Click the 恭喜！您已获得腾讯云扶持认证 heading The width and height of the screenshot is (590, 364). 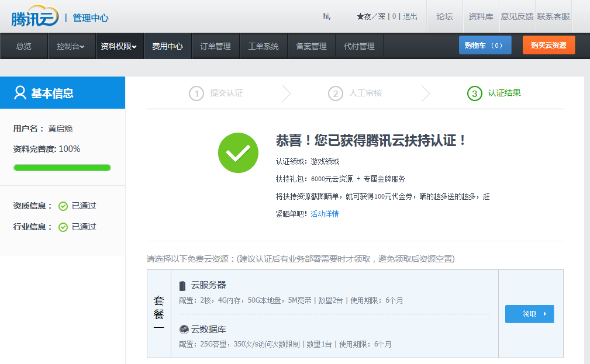[371, 141]
